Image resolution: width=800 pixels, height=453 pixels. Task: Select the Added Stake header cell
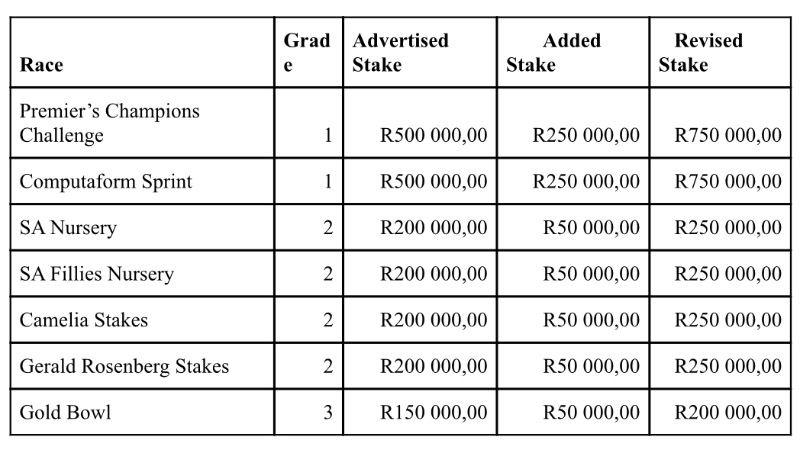pyautogui.click(x=553, y=53)
